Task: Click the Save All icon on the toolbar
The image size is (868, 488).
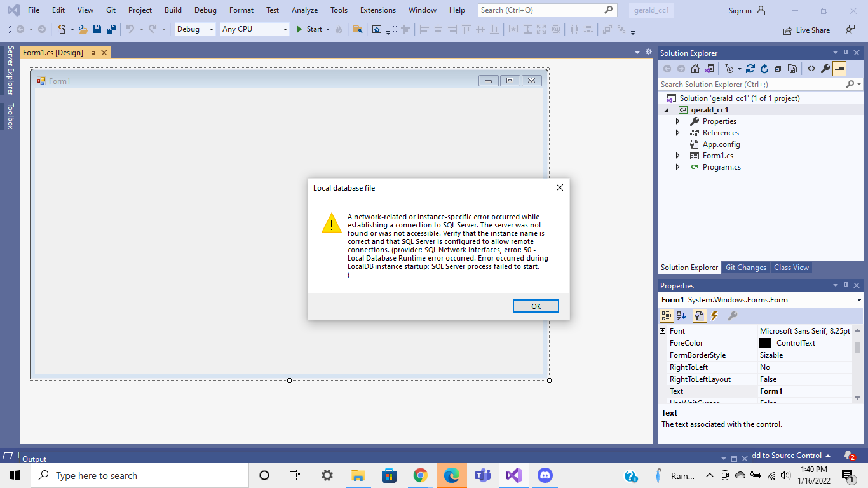Action: click(x=110, y=29)
